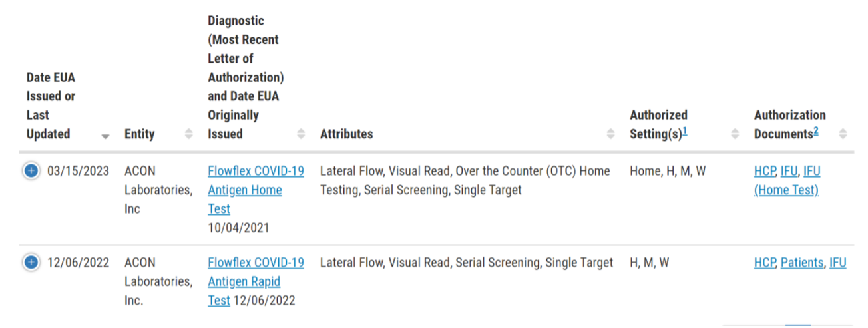This screenshot has width=868, height=328.
Task: Expand the 03/15/2023 row details
Action: pyautogui.click(x=31, y=171)
